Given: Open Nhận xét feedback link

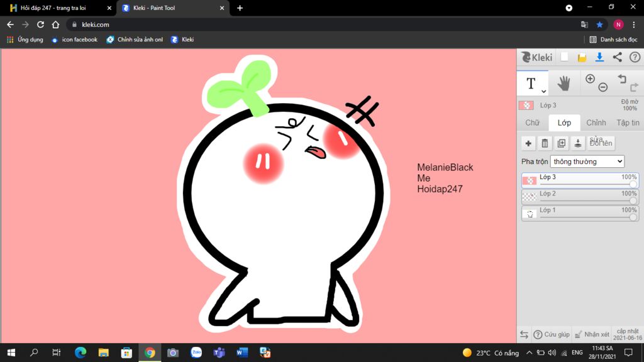Looking at the screenshot, I should pos(592,334).
